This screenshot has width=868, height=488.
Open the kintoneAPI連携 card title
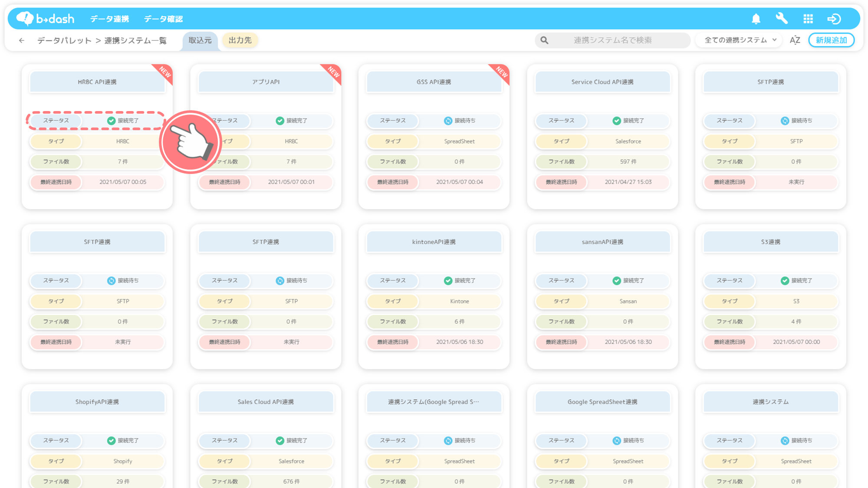coord(434,242)
